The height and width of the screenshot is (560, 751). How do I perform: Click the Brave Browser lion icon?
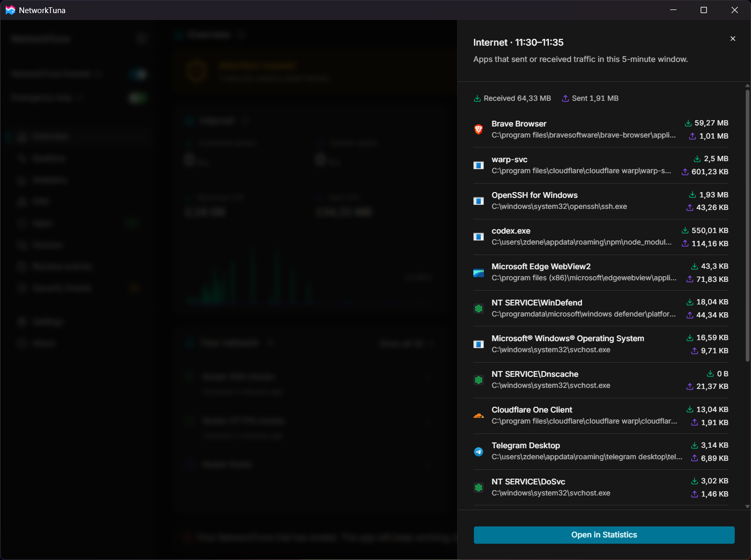click(x=479, y=129)
